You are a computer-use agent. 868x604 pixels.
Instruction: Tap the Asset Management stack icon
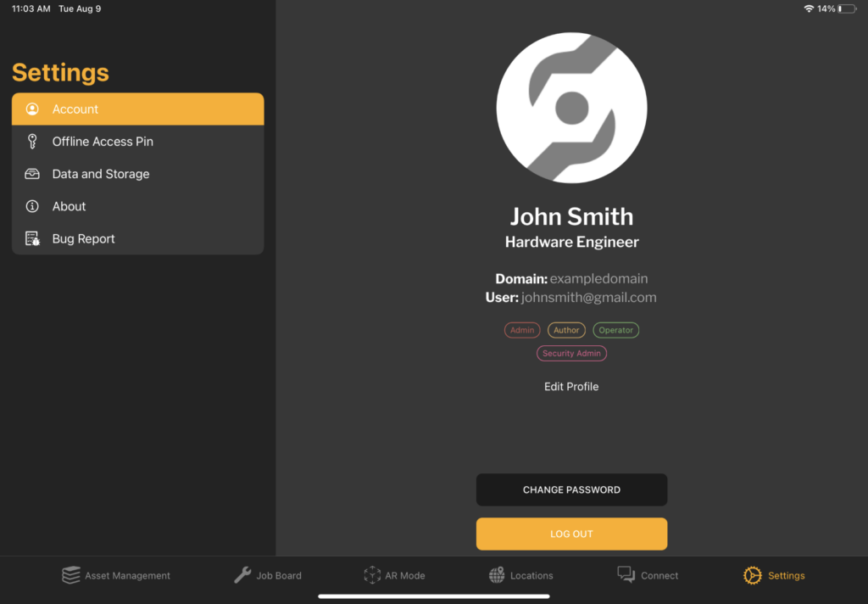(x=71, y=575)
